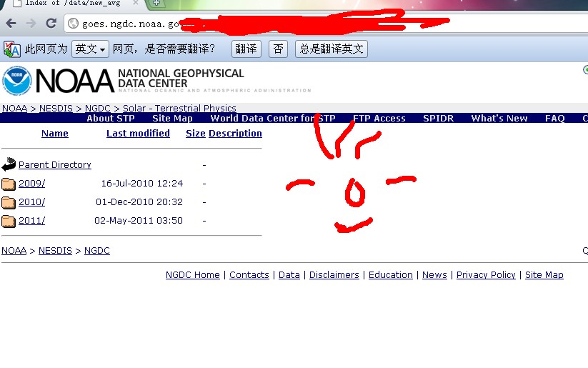
Task: Open the Education footer link
Action: [x=390, y=275]
